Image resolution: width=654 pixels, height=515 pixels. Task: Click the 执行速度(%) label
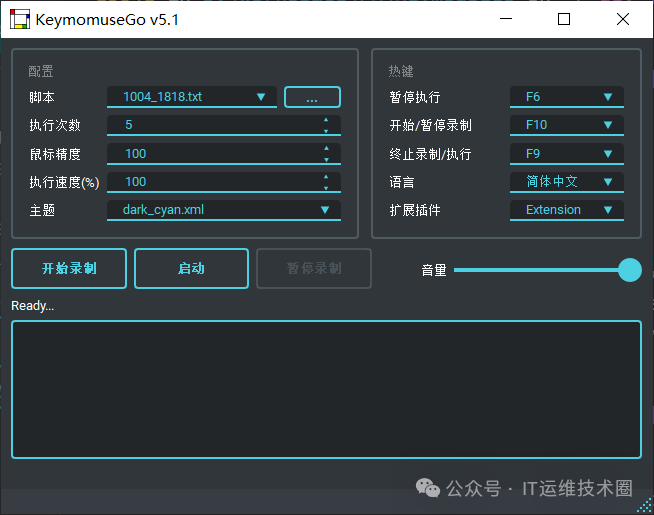pos(64,182)
